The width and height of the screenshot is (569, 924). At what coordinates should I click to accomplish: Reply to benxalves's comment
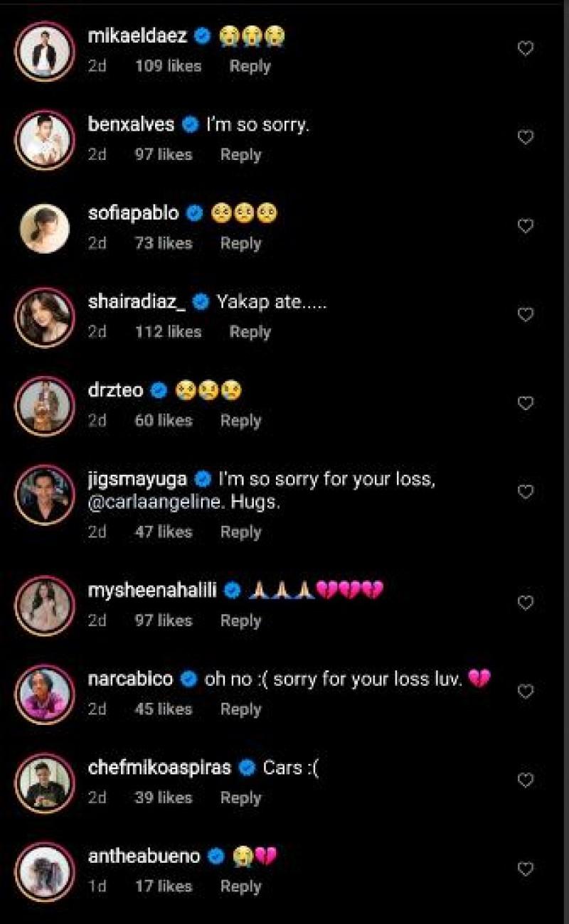click(241, 154)
